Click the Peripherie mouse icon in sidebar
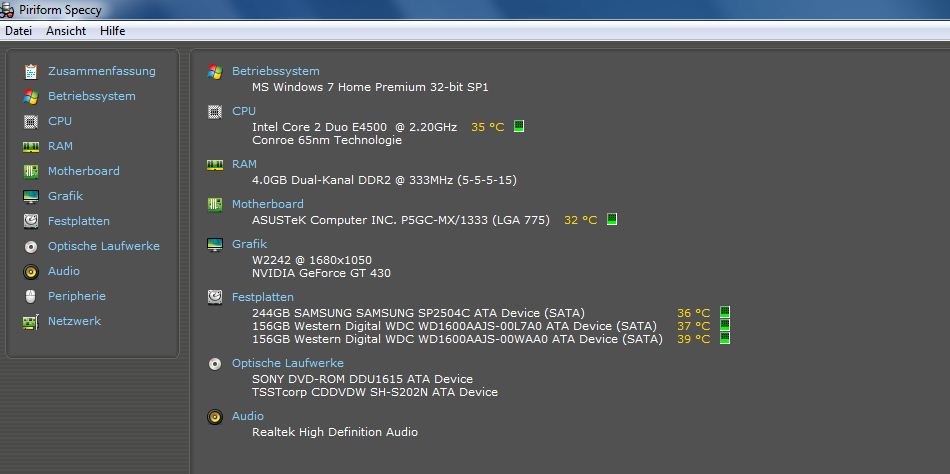Viewport: 950px width, 474px height. 31,296
